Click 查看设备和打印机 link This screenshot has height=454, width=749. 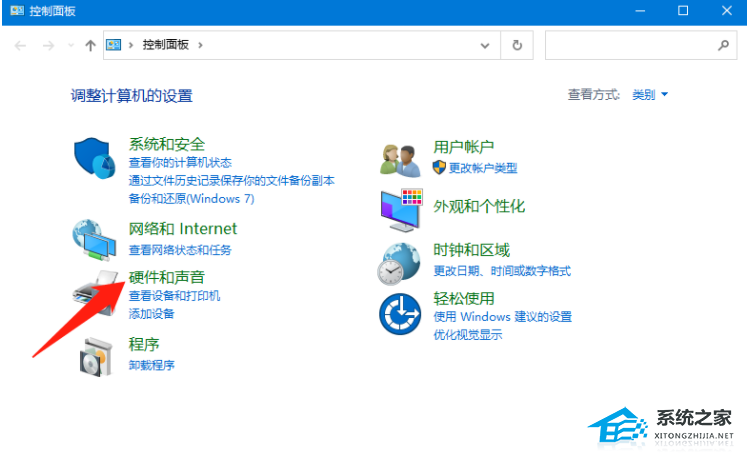pos(174,296)
